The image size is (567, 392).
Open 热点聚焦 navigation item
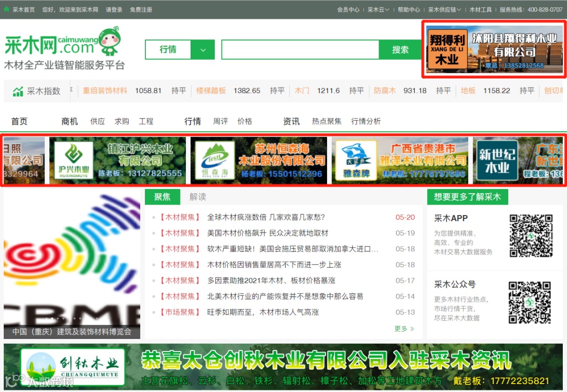(x=327, y=121)
